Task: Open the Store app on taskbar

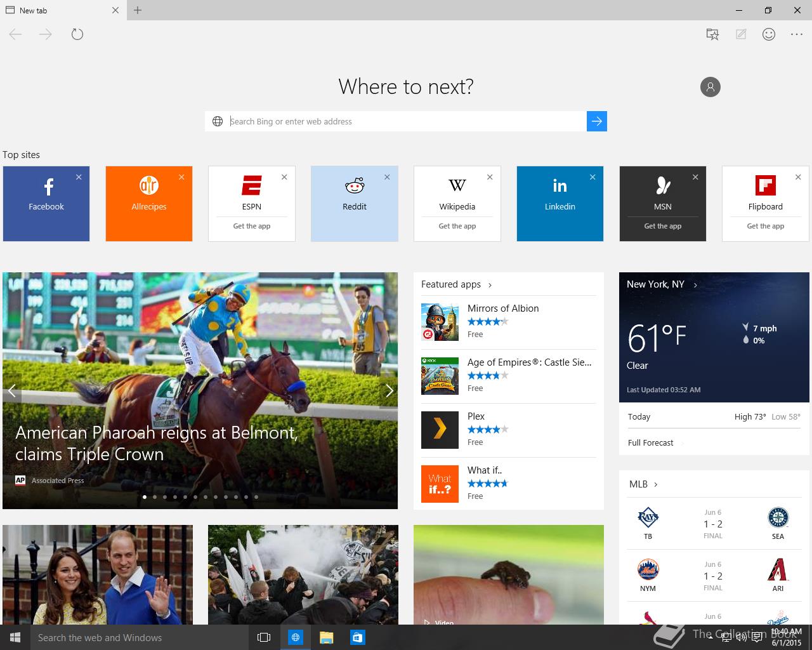Action: (357, 637)
